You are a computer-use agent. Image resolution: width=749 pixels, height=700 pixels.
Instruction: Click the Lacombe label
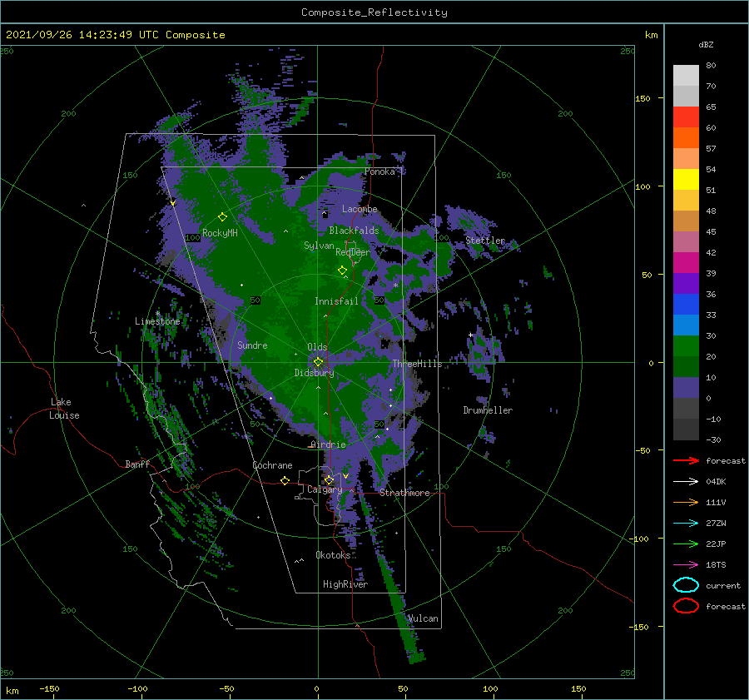(x=360, y=209)
